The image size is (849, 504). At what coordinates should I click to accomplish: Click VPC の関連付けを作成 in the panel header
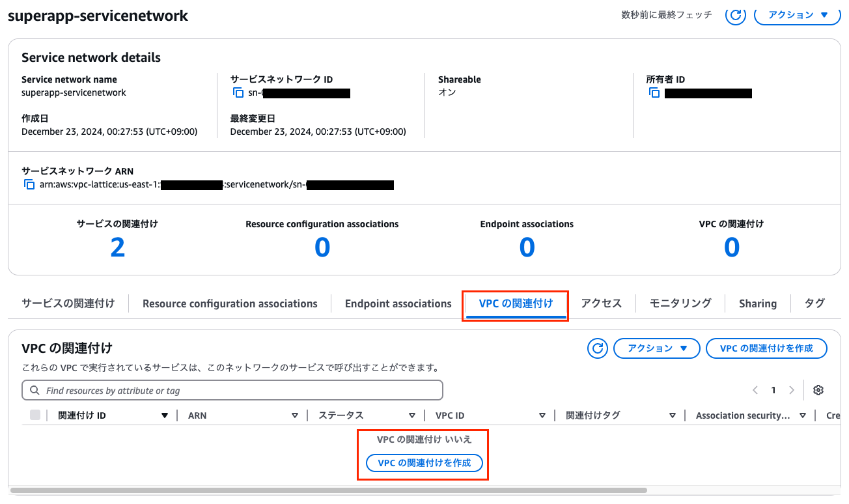click(x=766, y=348)
